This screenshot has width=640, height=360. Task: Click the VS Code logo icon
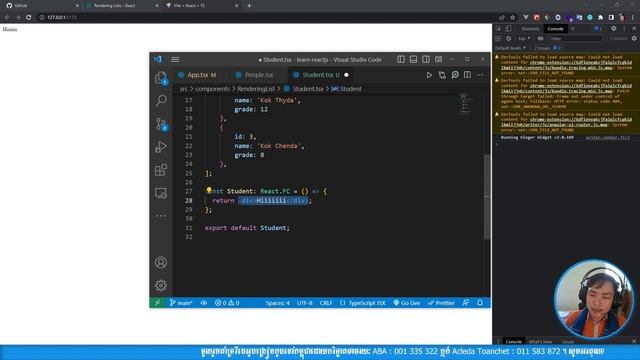pyautogui.click(x=158, y=59)
